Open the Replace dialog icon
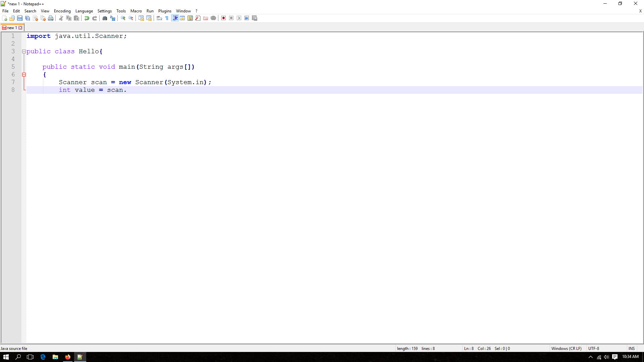 tap(113, 18)
